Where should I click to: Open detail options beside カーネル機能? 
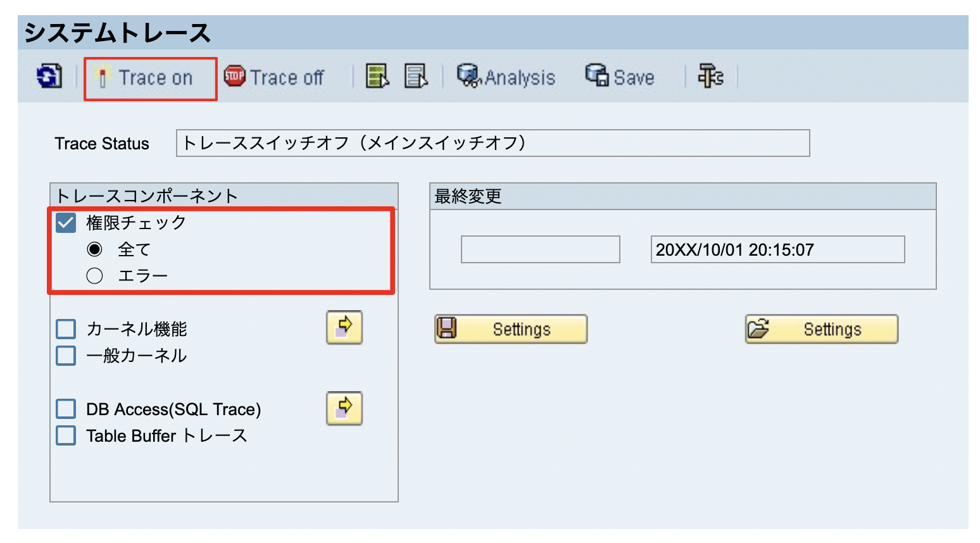click(x=344, y=327)
